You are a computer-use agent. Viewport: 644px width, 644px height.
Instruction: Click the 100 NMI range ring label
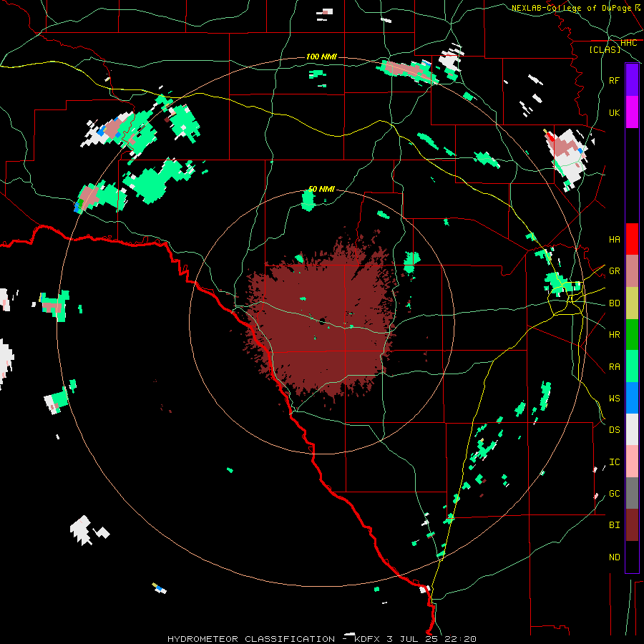(321, 57)
